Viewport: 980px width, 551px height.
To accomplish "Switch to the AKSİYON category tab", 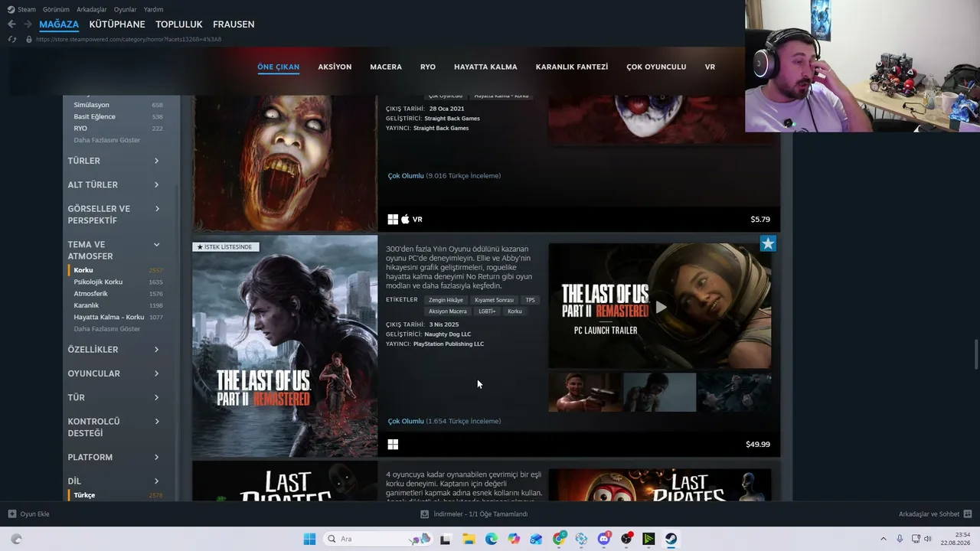I will click(335, 67).
